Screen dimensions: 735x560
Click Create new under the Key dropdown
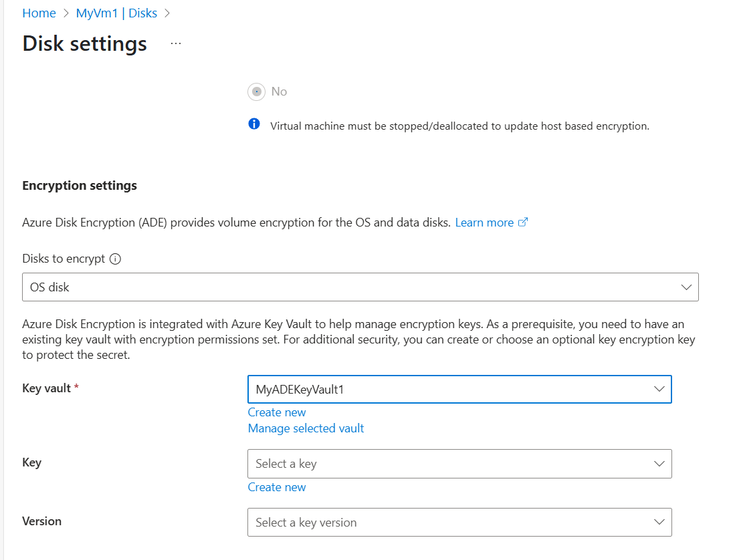pyautogui.click(x=277, y=487)
